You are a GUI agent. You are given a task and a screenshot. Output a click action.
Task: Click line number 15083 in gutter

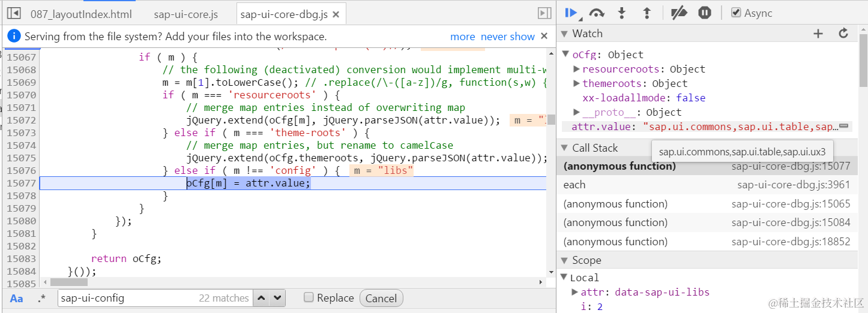click(21, 258)
